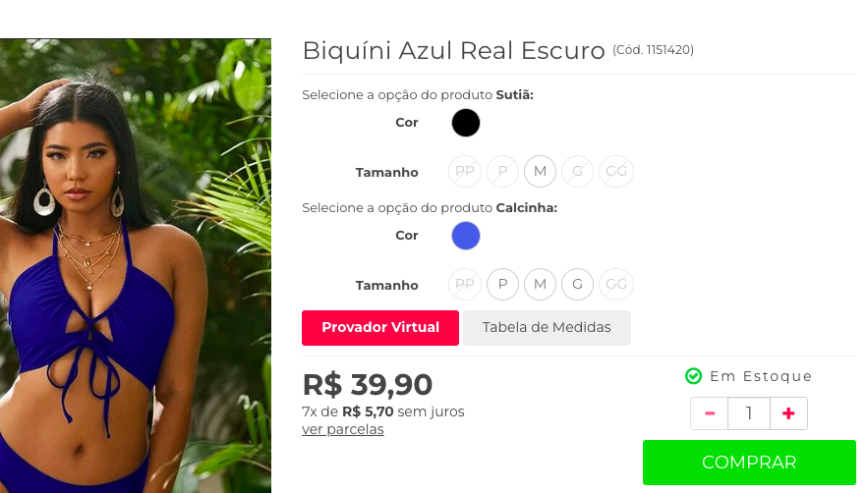The height and width of the screenshot is (493, 868).
Task: Select unavailable P size for Sutiã
Action: (x=502, y=172)
